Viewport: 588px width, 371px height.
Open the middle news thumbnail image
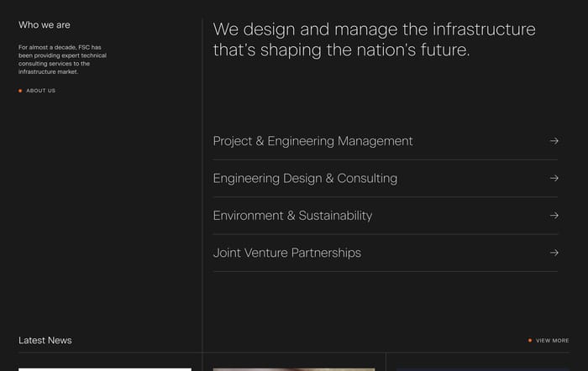click(x=294, y=368)
